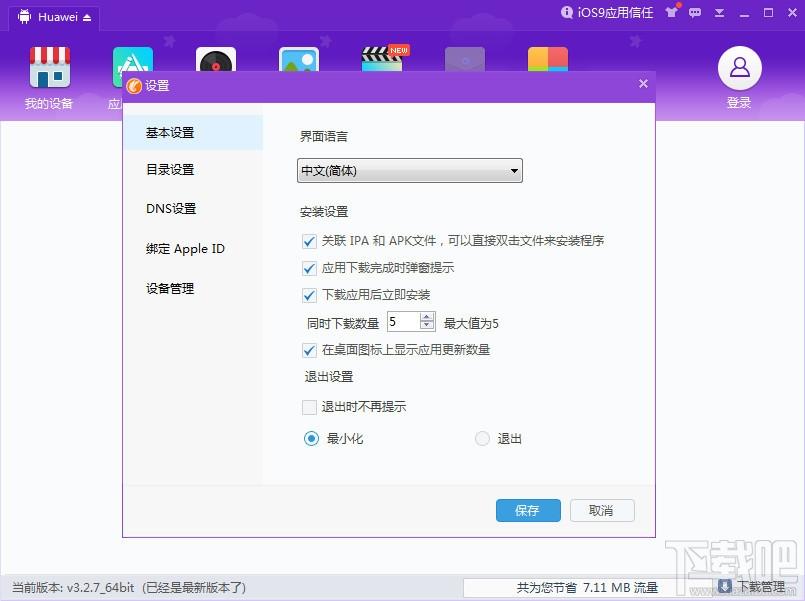
Task: Switch to 基本设置 tab
Action: [193, 132]
